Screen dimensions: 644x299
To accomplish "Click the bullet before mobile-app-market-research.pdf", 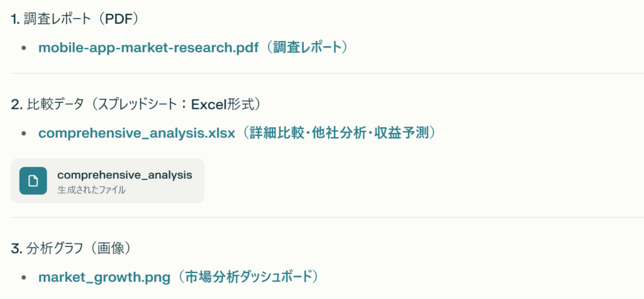I will tap(24, 48).
